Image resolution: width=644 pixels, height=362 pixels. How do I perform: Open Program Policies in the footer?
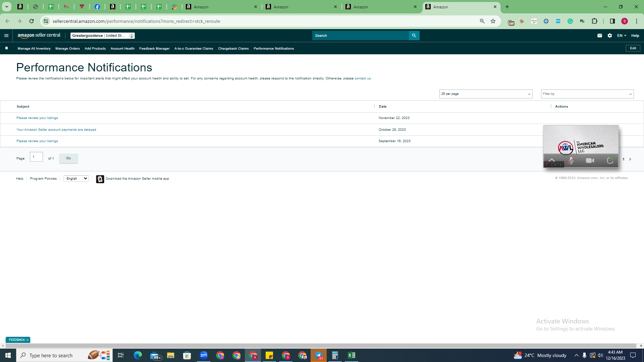click(43, 179)
